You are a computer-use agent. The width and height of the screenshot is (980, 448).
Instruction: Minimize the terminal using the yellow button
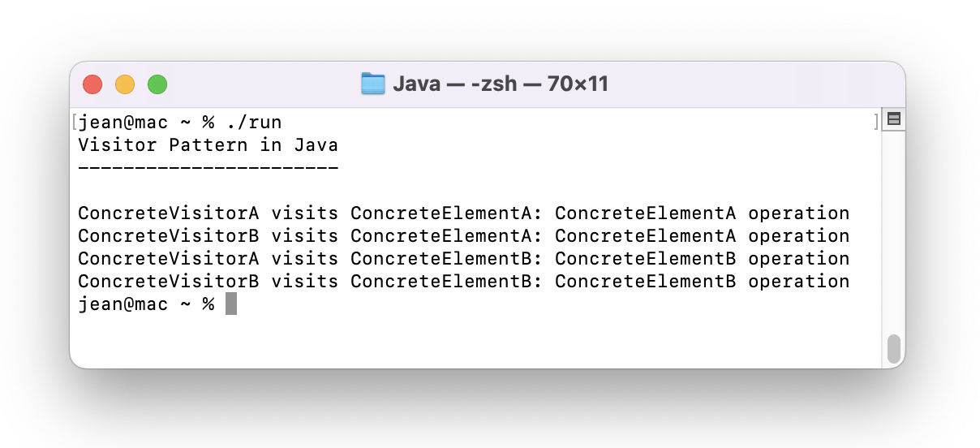[125, 84]
